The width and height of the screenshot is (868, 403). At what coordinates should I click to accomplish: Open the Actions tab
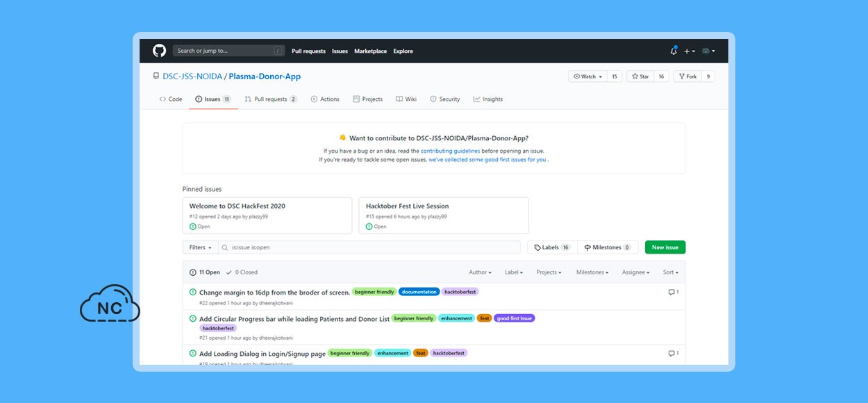pyautogui.click(x=325, y=99)
